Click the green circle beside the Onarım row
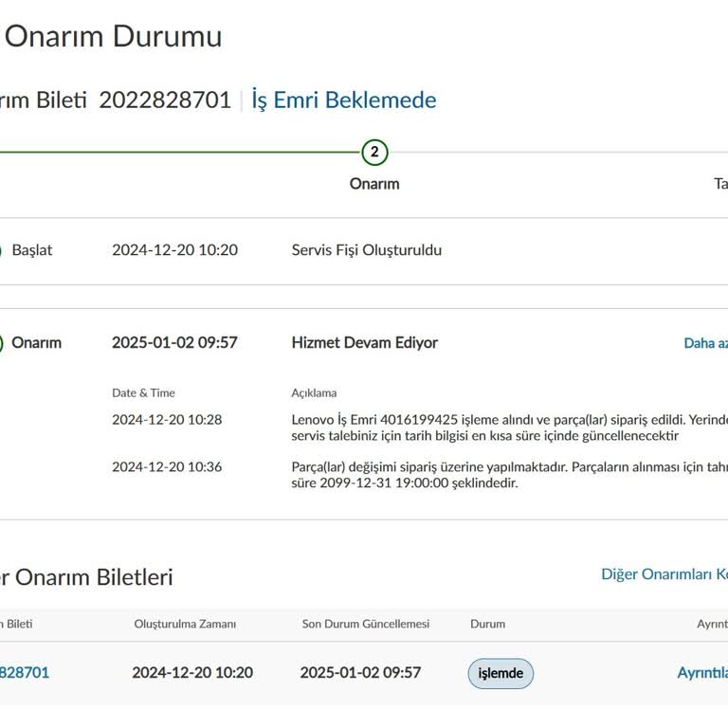 pyautogui.click(x=2, y=343)
